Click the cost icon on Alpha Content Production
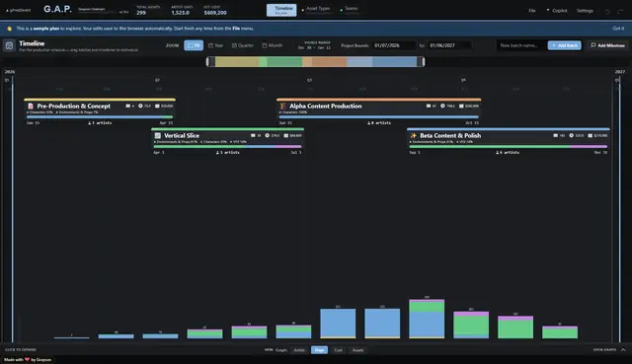Viewport: 632px width, 364px height. 461,106
